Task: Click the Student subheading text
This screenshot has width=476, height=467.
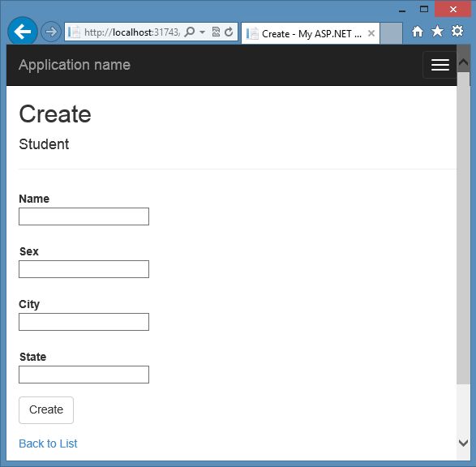Action: coord(44,144)
